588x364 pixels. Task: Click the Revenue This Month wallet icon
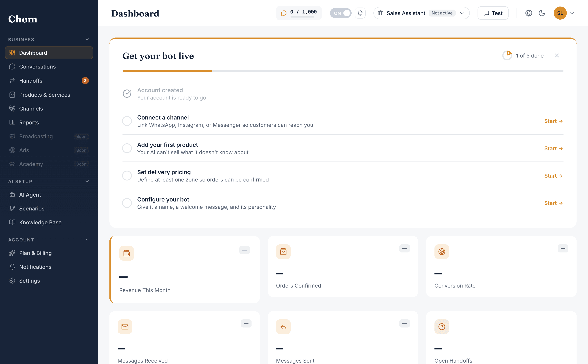pos(127,253)
